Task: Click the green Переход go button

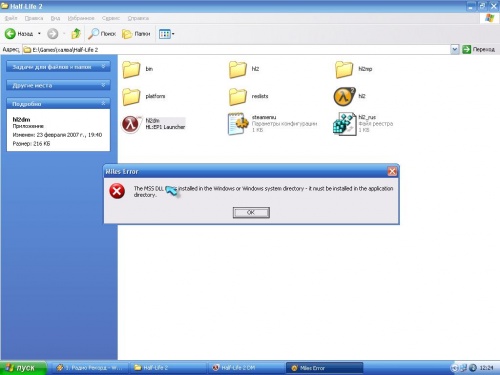Action: [x=479, y=50]
